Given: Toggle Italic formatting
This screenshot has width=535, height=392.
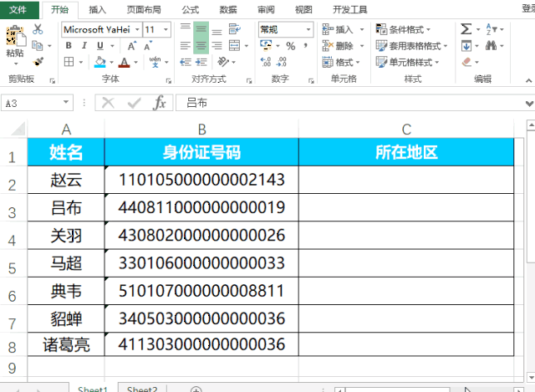Looking at the screenshot, I should click(x=84, y=45).
